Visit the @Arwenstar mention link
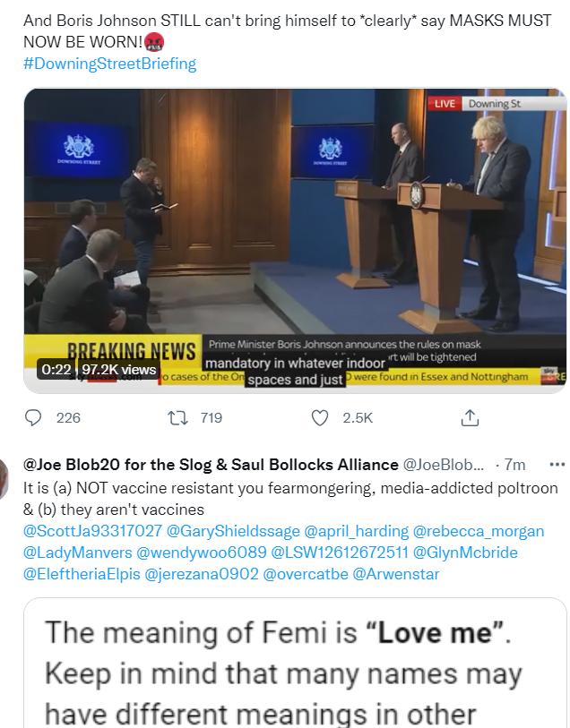The image size is (570, 728). pyautogui.click(x=396, y=573)
